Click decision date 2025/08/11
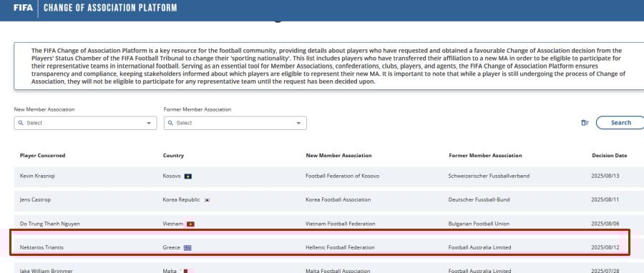This screenshot has width=644, height=273. [x=605, y=199]
